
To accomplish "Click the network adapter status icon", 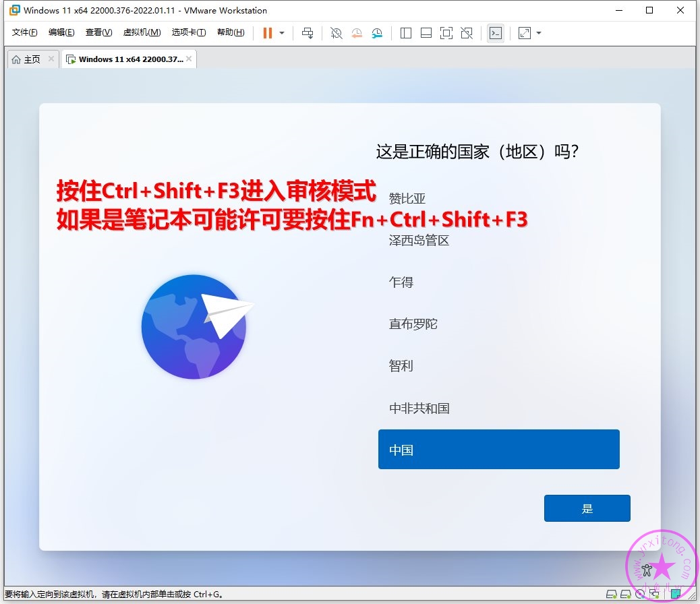I will [654, 594].
